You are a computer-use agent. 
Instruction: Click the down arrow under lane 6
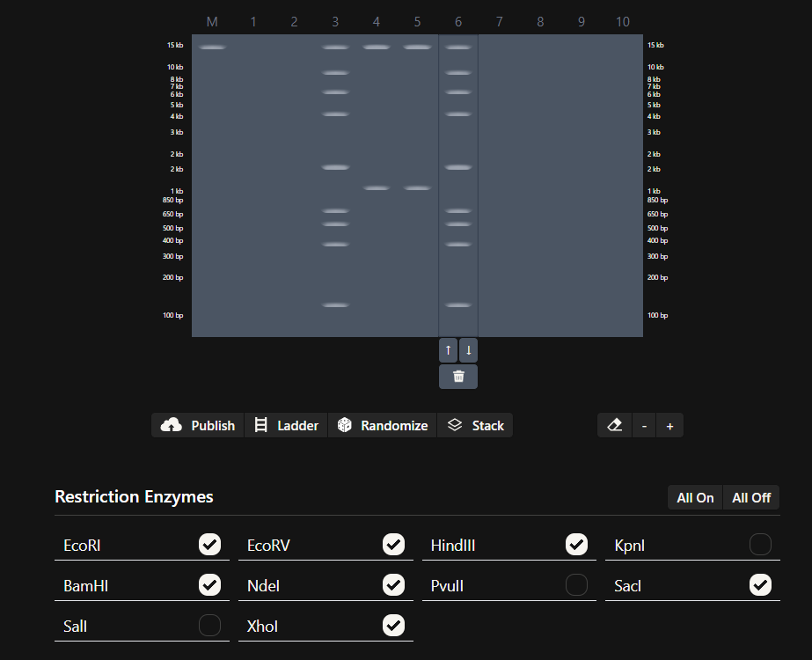pyautogui.click(x=467, y=349)
